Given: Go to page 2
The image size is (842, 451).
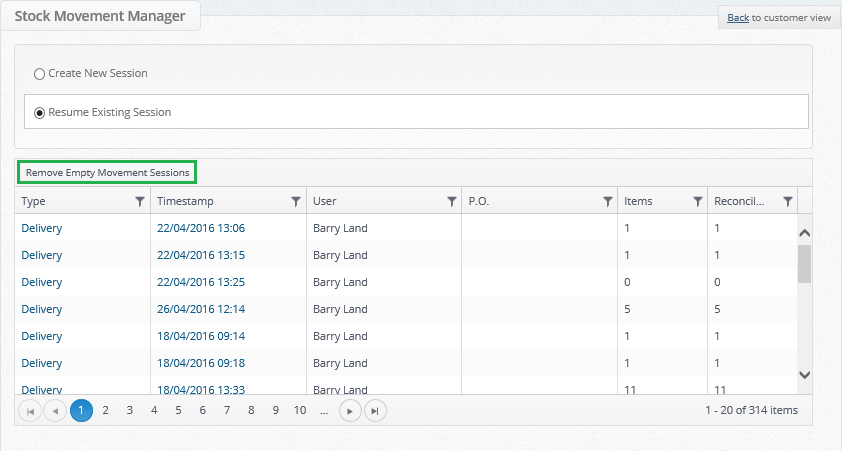Looking at the screenshot, I should tap(105, 410).
